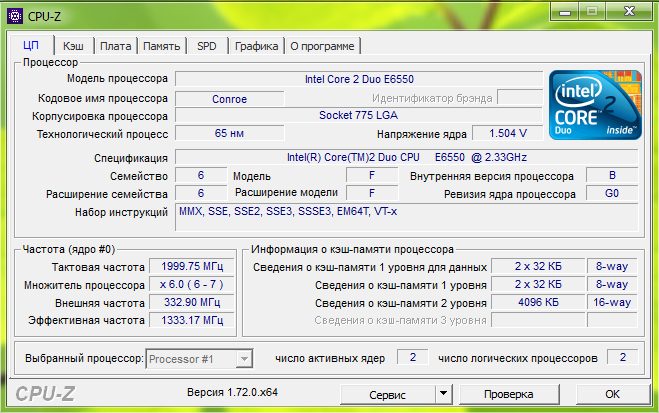Click the 332.90 МГц bus speed value
Screen dimensions: 659x413
(x=192, y=302)
